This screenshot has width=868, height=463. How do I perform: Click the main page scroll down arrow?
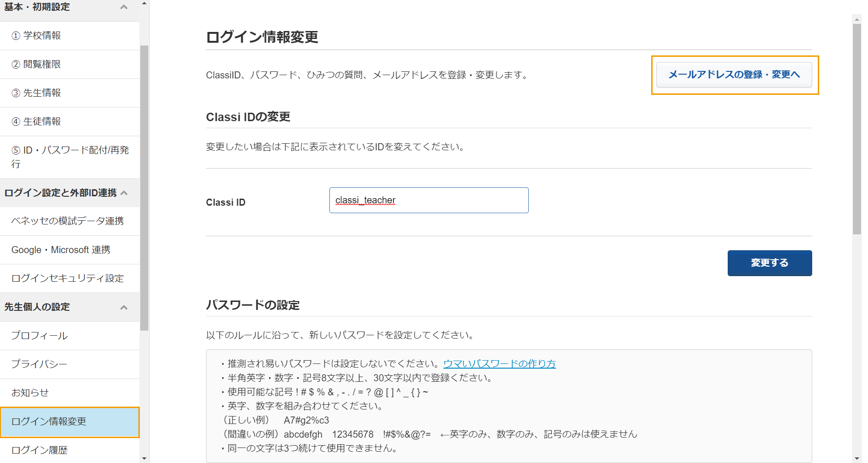pyautogui.click(x=857, y=459)
